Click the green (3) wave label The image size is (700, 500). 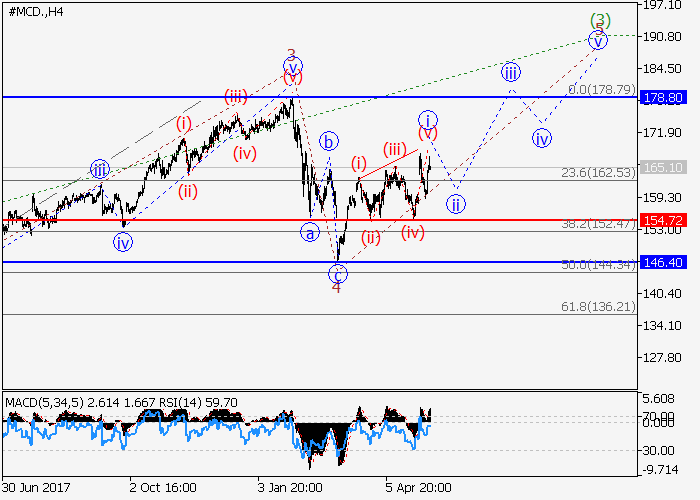click(x=599, y=20)
